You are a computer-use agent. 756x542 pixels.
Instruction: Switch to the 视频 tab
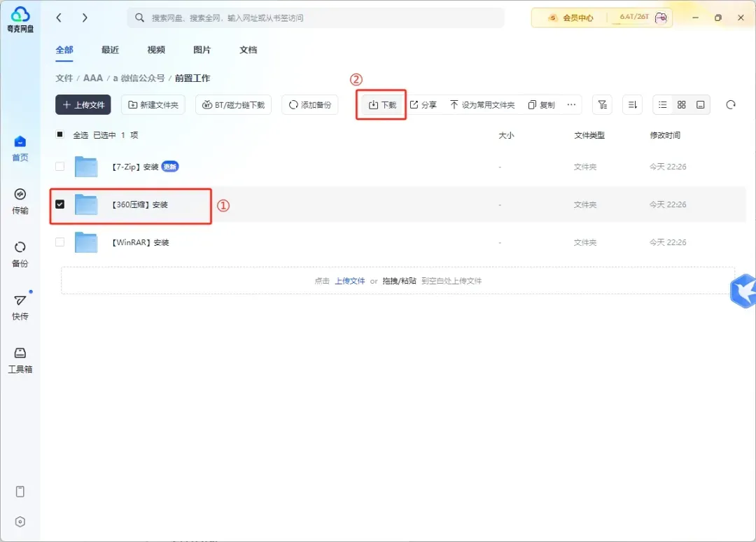click(x=155, y=50)
